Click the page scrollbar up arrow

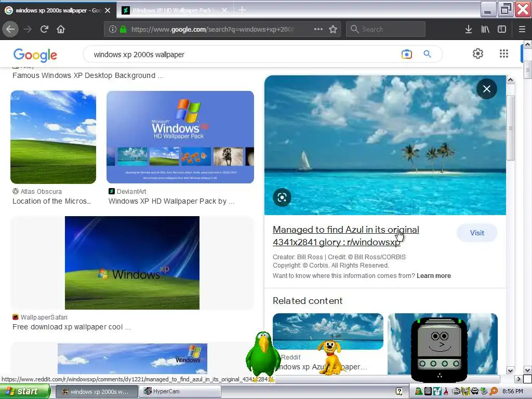(x=527, y=45)
